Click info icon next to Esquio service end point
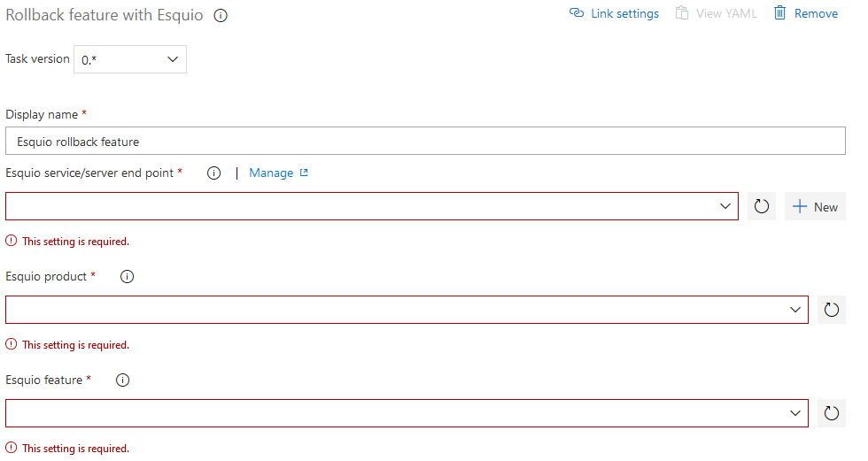Image resolution: width=868 pixels, height=461 pixels. click(213, 173)
